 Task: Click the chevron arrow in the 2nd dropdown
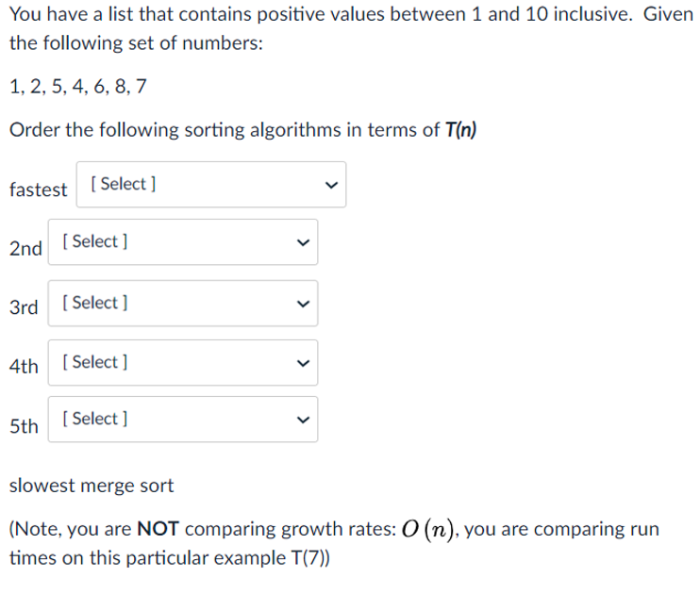pyautogui.click(x=303, y=242)
